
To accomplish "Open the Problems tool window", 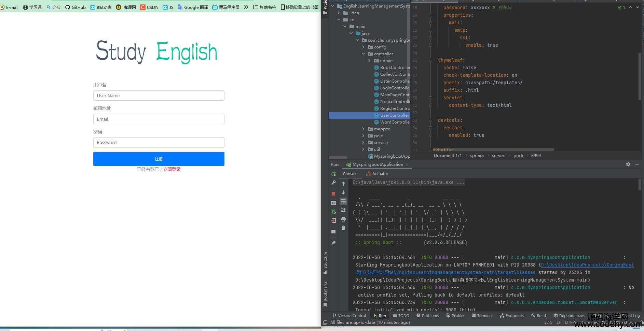I will pyautogui.click(x=427, y=316).
